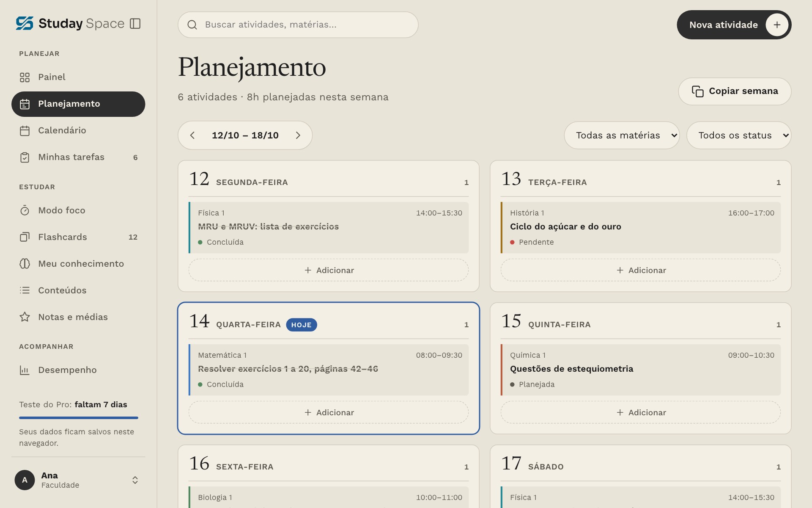This screenshot has width=812, height=508.
Task: Add activity to Segunda-feira 12
Action: click(x=329, y=270)
